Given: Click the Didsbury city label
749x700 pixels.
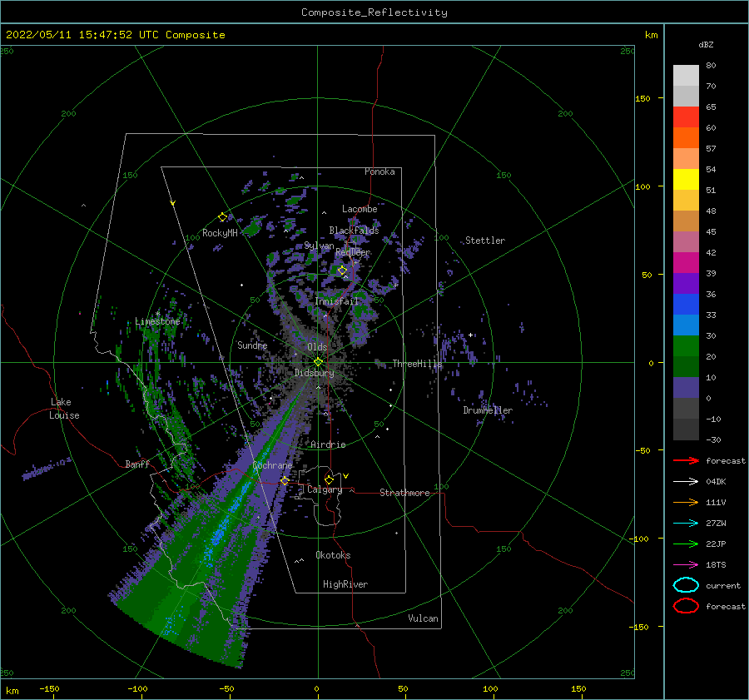Looking at the screenshot, I should (x=315, y=373).
